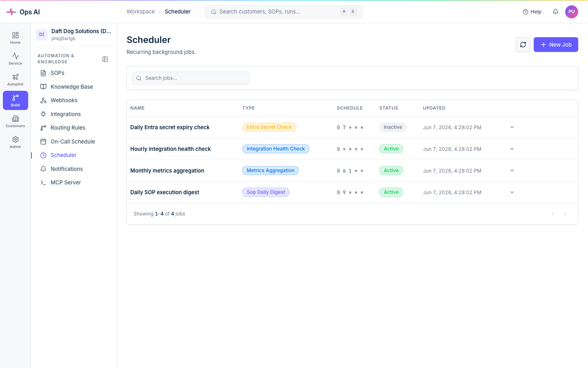The image size is (588, 368).
Task: Expand the Daily Entra secret expiry check row
Action: [512, 127]
